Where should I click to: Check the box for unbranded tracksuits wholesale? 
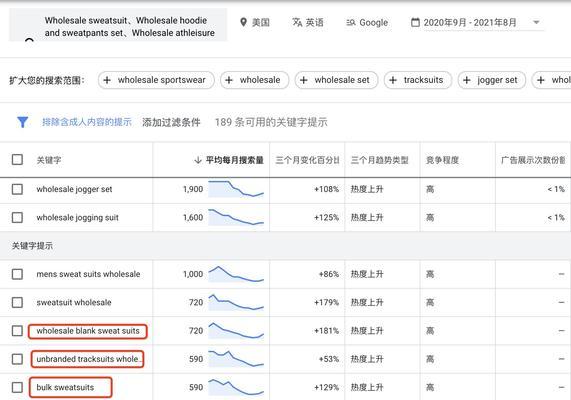coord(17,359)
